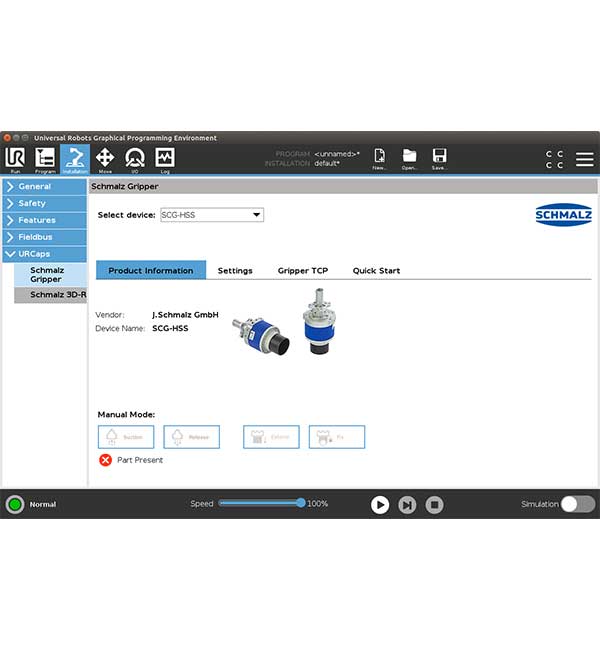Click the Schmalz Gripper panel header
600x650 pixels.
point(343,187)
